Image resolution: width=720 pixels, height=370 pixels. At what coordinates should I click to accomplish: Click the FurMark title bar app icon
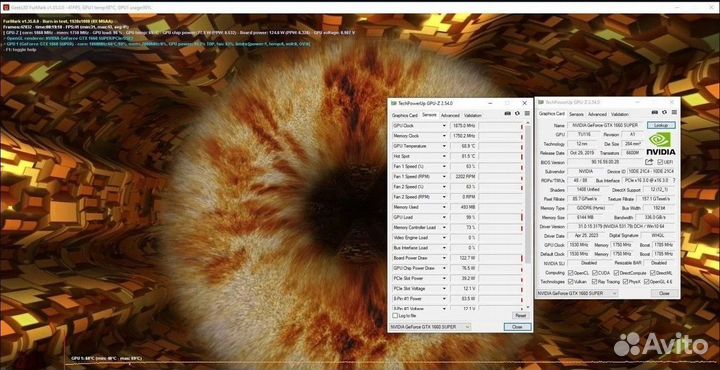click(x=6, y=8)
